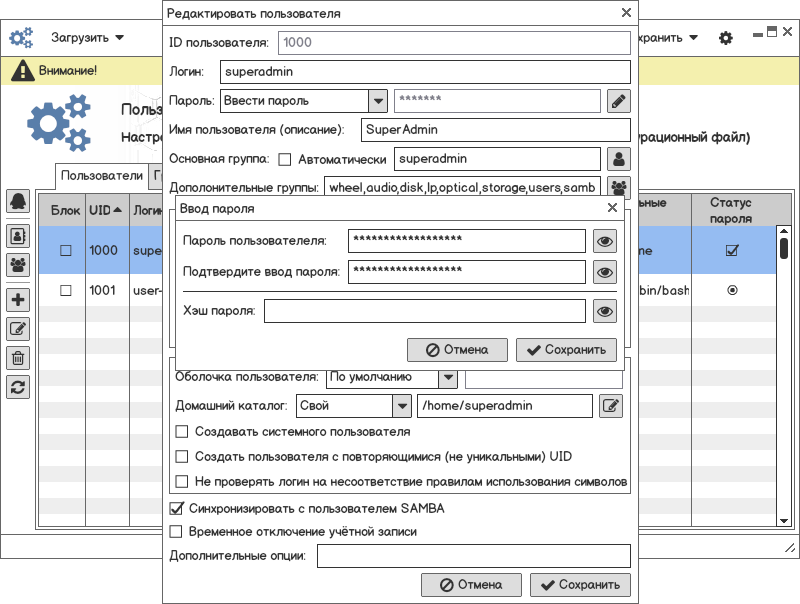Click the groups icon in left sidebar

[x=18, y=265]
